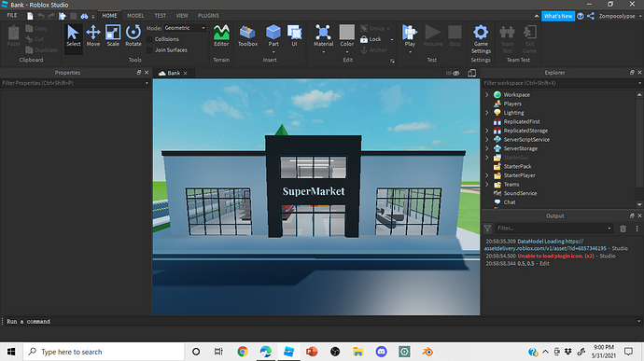The image size is (644, 361).
Task: Click the Undo arrow icon
Action: [41, 16]
